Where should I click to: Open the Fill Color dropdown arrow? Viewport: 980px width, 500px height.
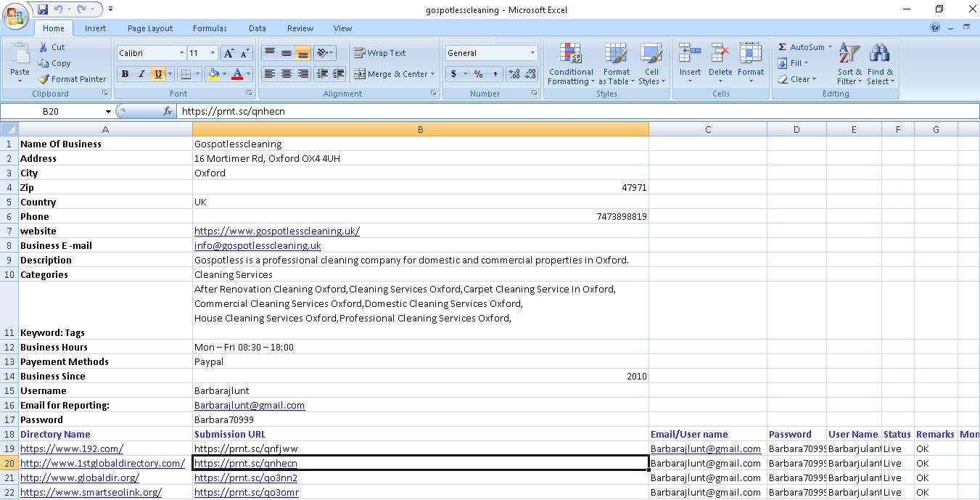226,73
